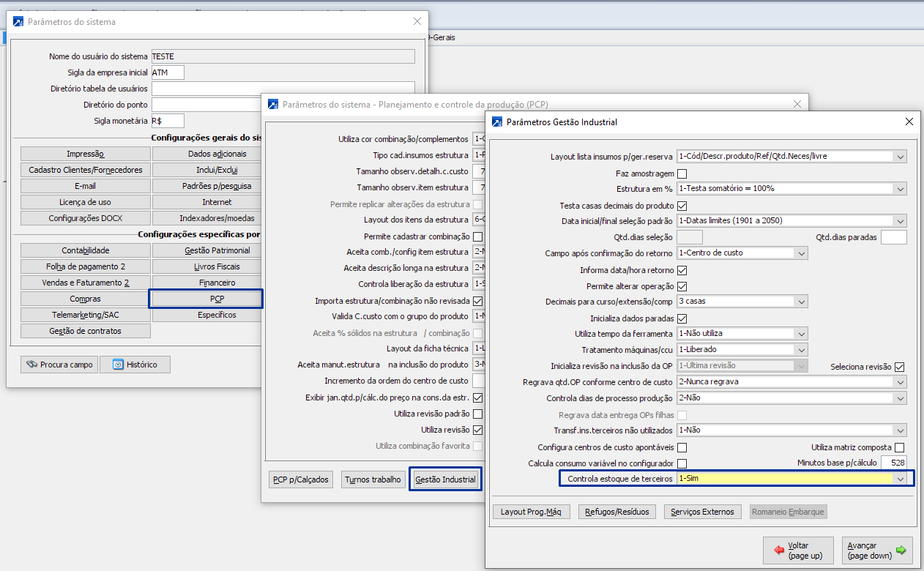Enable the Faz amostragem checkbox
The height and width of the screenshot is (571, 924).
(x=682, y=174)
